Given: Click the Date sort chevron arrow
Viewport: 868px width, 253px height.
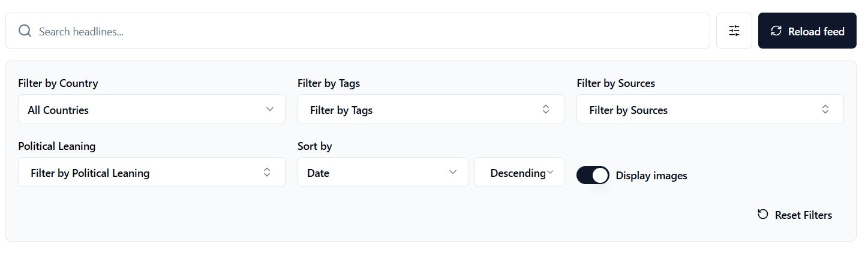Looking at the screenshot, I should click(453, 173).
